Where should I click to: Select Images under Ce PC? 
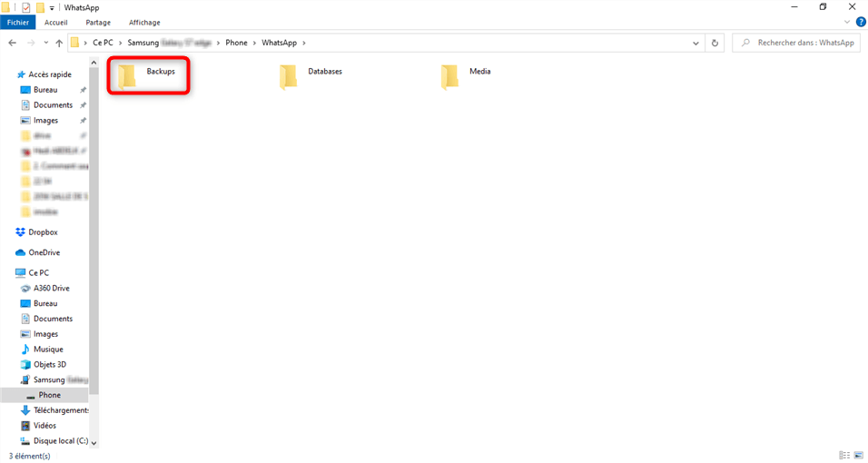click(45, 334)
